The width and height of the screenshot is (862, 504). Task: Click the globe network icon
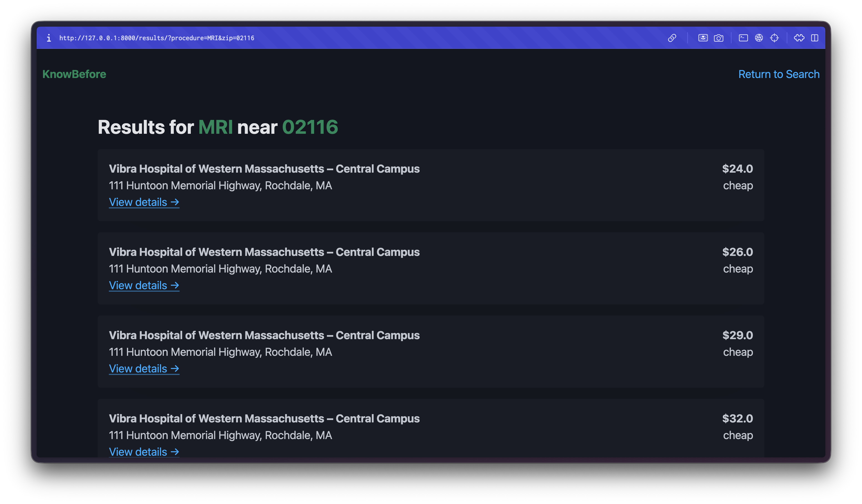pos(759,38)
